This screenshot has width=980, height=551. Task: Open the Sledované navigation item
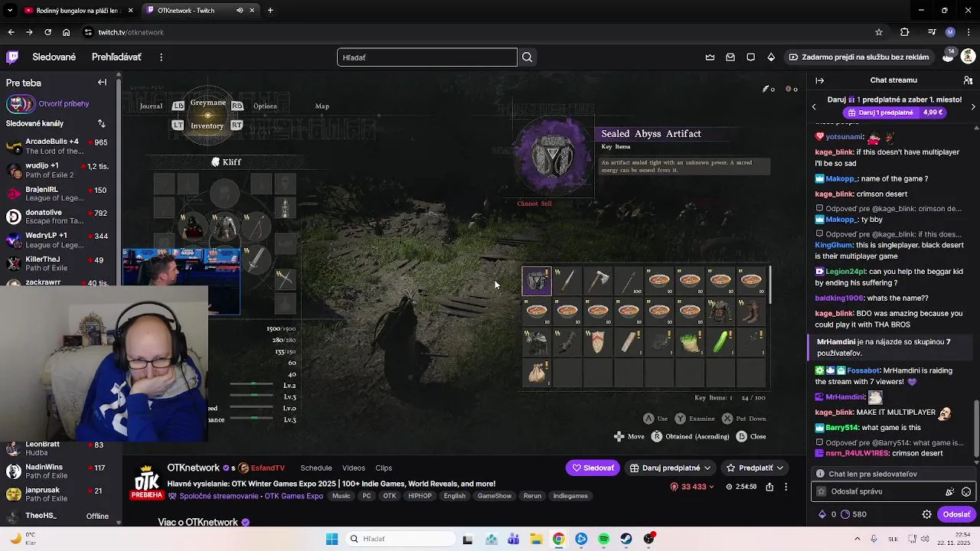(54, 57)
